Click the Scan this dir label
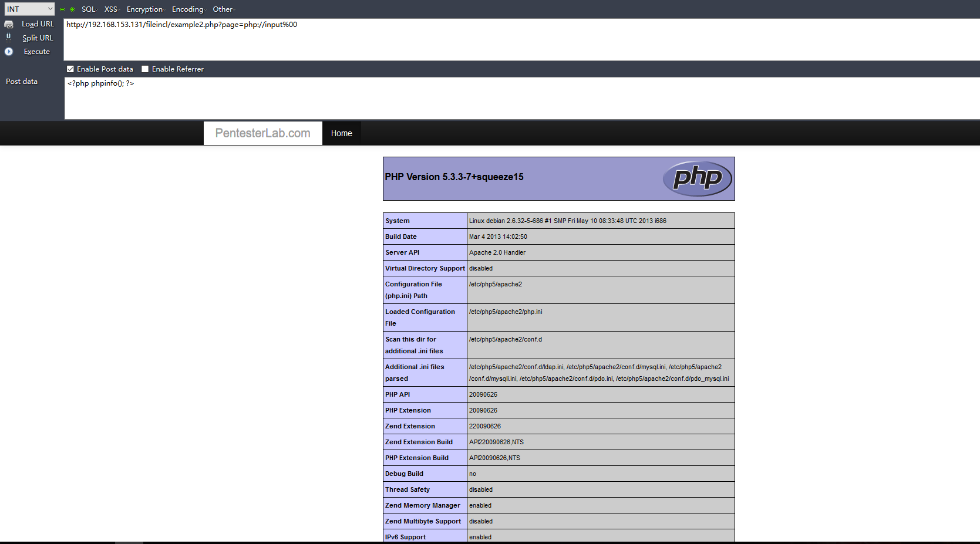The width and height of the screenshot is (980, 544). click(414, 345)
